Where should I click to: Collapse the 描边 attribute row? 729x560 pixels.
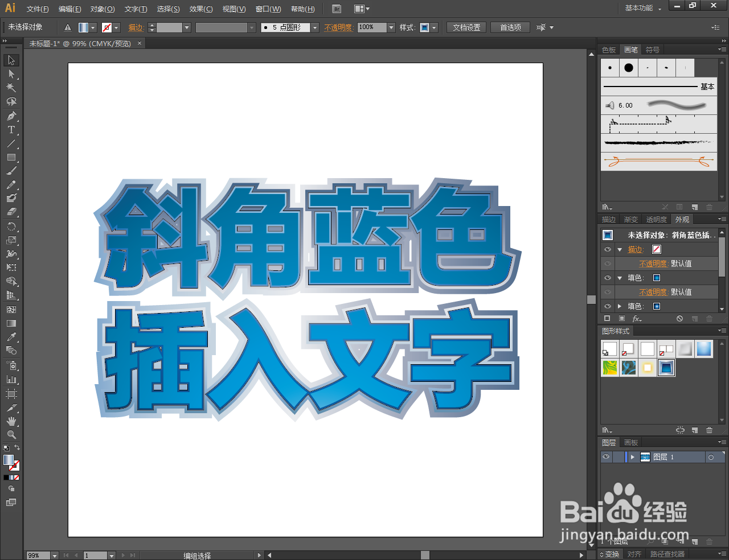(x=620, y=249)
